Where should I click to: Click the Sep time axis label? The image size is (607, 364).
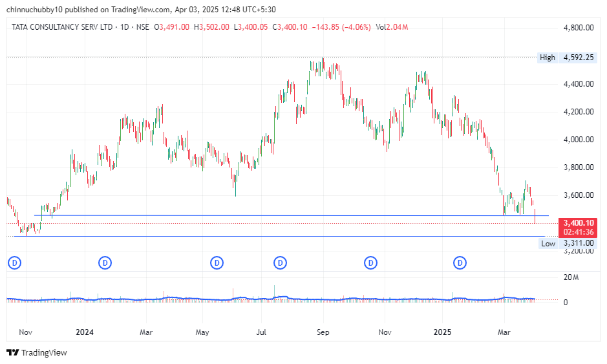[x=323, y=332]
